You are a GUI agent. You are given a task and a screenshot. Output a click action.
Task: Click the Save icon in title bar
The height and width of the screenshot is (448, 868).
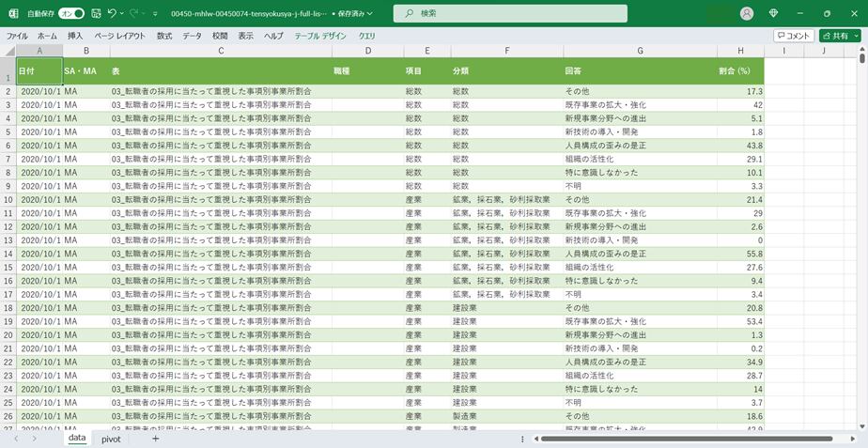click(x=95, y=13)
